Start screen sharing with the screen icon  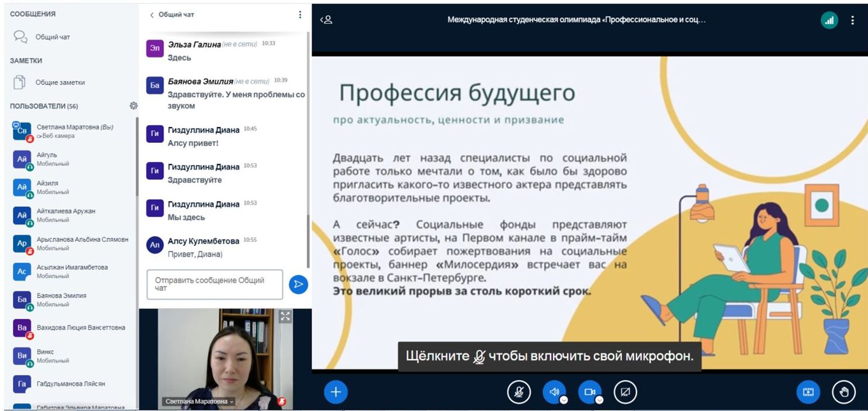625,392
